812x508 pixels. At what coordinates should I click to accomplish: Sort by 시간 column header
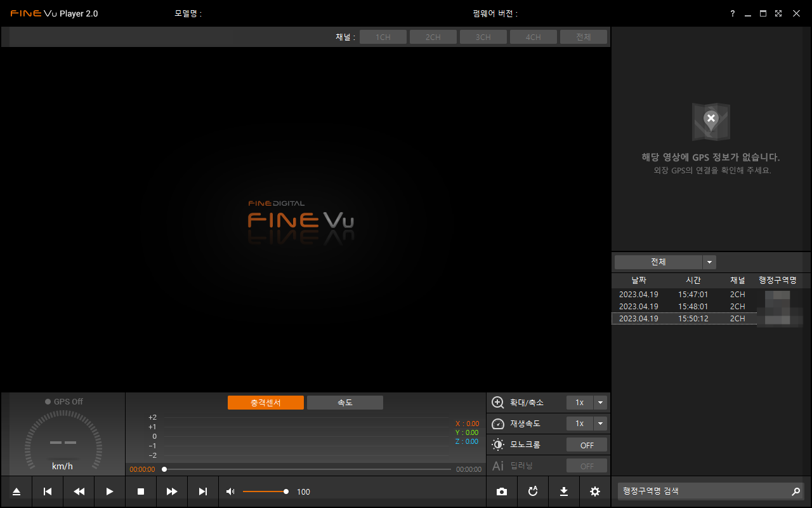(x=693, y=280)
